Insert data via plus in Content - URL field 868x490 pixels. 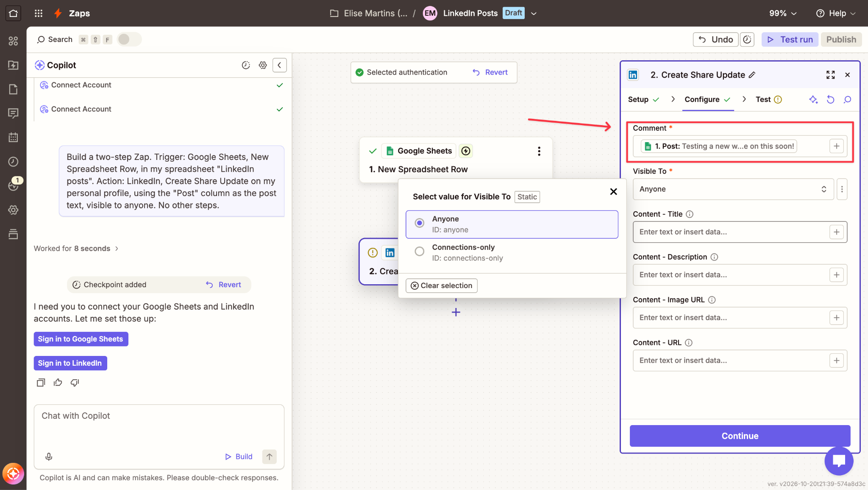tap(837, 361)
